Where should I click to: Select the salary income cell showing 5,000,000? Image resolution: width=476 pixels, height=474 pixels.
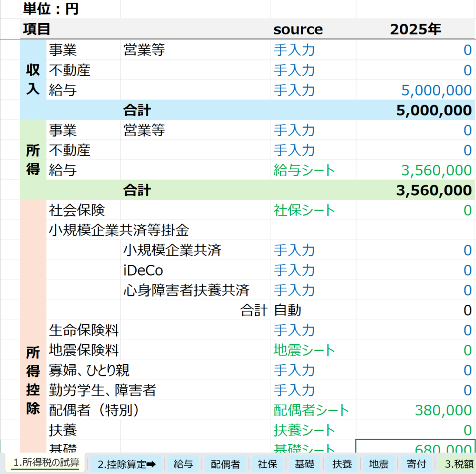pos(416,90)
